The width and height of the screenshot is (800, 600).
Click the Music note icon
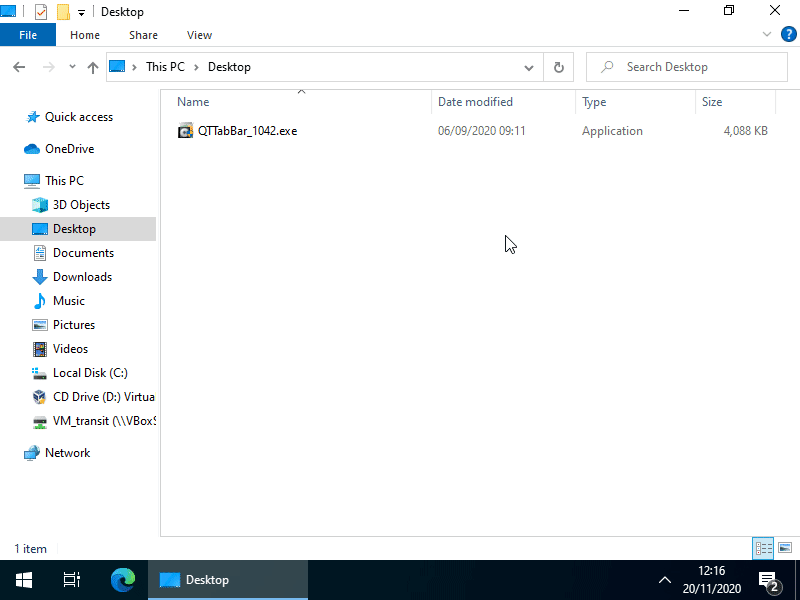tap(39, 301)
